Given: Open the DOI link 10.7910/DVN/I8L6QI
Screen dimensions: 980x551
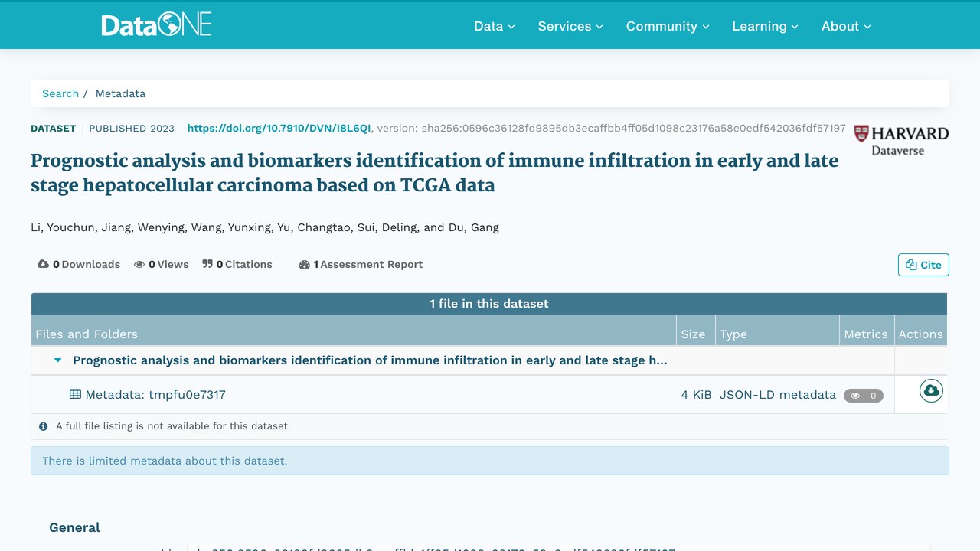Looking at the screenshot, I should pos(279,129).
